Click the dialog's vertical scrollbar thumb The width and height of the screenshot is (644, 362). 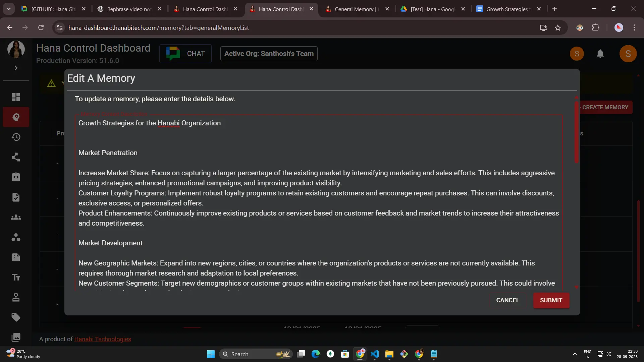[576, 132]
